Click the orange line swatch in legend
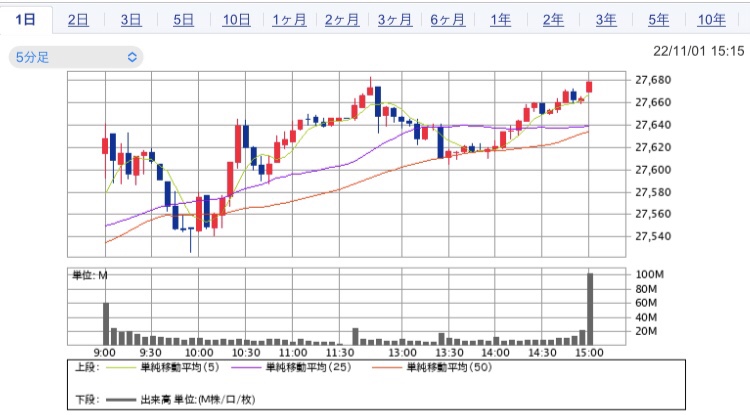 click(x=386, y=368)
